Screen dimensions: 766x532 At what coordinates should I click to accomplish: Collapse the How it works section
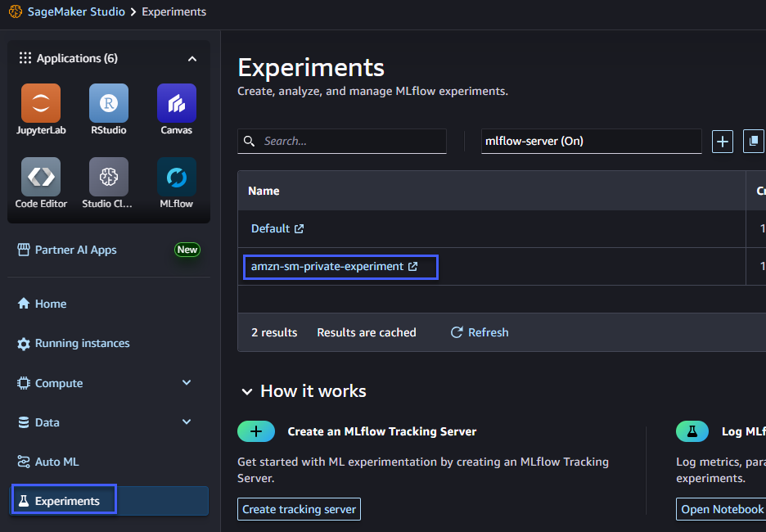coord(246,391)
